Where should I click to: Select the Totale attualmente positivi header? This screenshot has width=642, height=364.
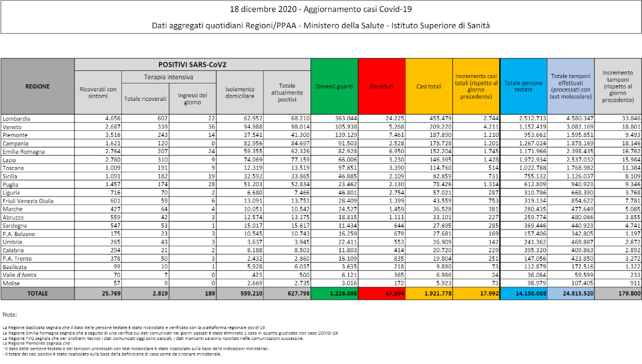click(287, 93)
